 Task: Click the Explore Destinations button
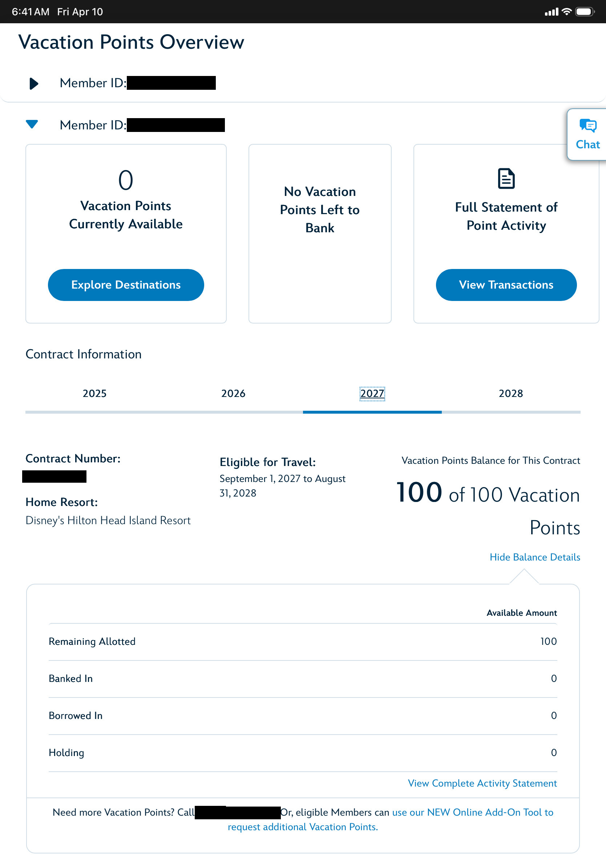tap(126, 285)
